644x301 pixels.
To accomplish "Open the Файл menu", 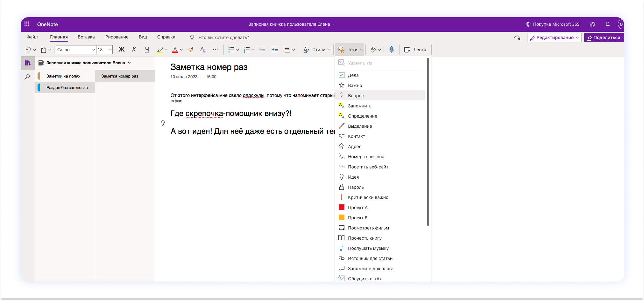I will (x=32, y=37).
